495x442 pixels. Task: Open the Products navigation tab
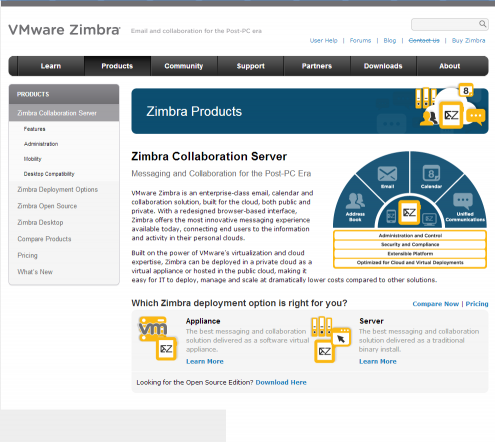point(117,66)
